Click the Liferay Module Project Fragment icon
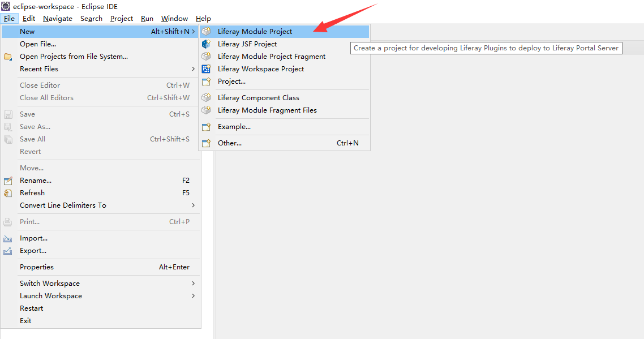644x339 pixels. click(x=206, y=56)
